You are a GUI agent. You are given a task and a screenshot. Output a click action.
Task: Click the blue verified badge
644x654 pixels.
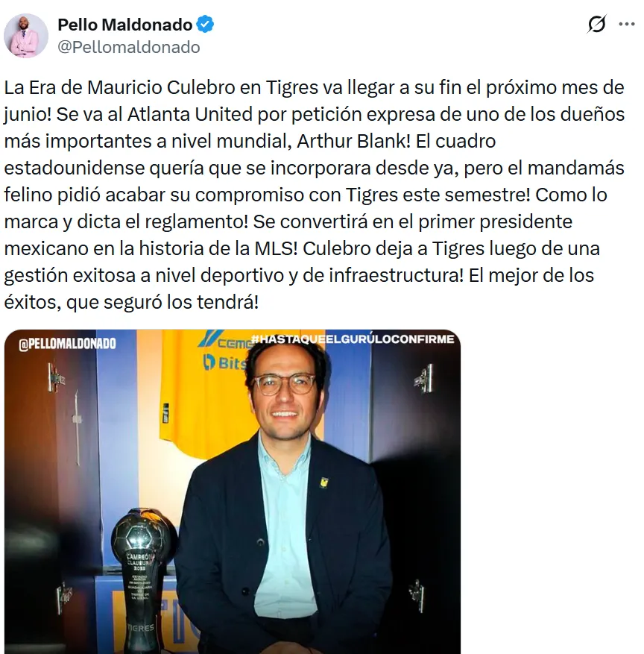point(205,24)
